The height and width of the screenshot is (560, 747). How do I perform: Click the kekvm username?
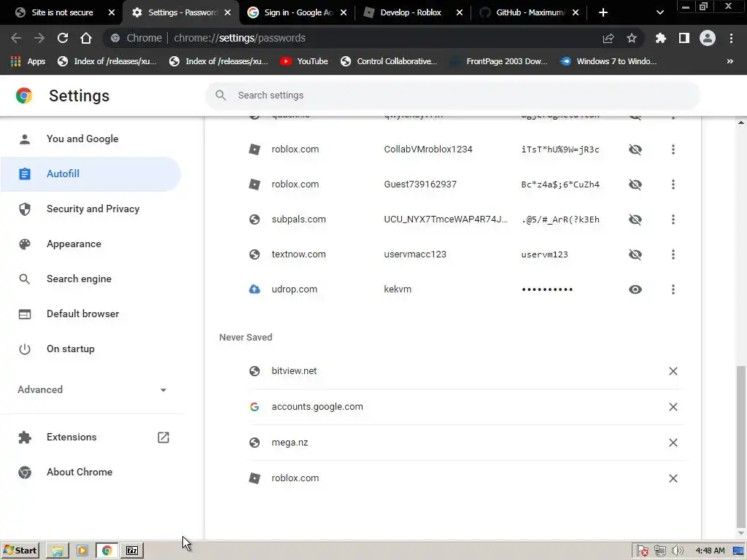coord(398,289)
